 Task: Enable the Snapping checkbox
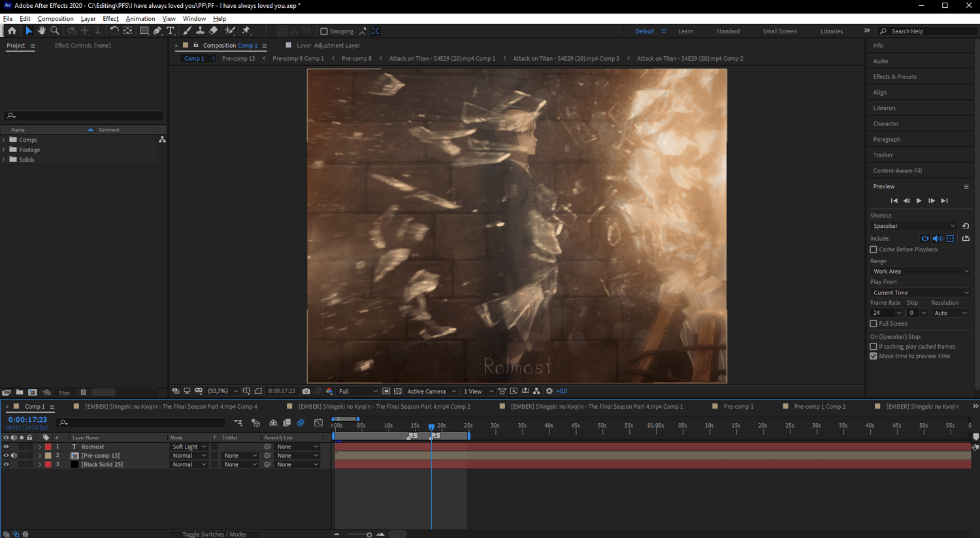[323, 31]
